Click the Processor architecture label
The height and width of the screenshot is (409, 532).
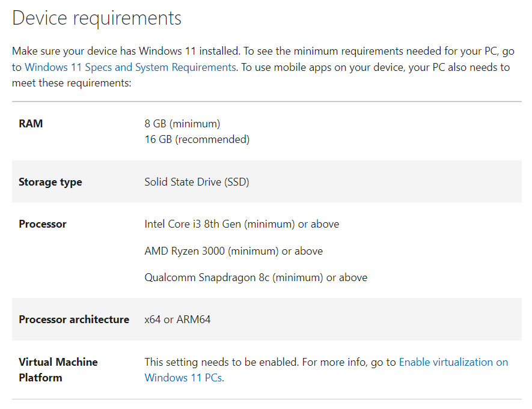[74, 320]
